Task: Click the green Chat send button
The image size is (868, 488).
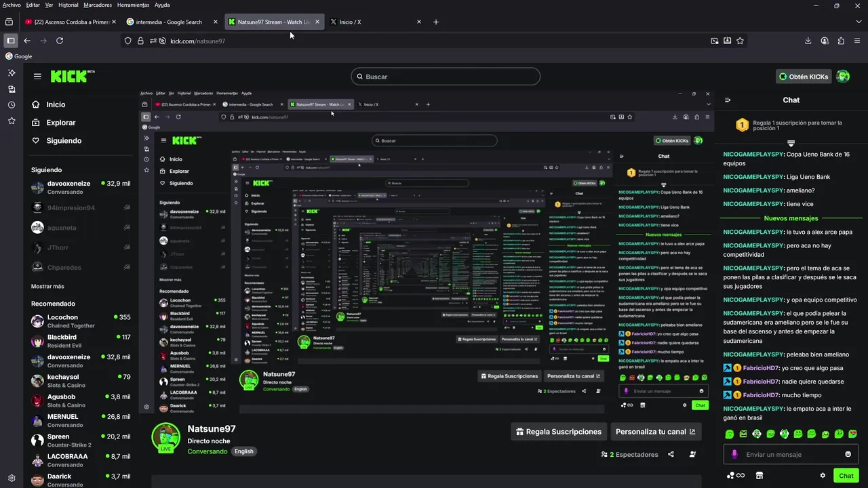Action: (846, 475)
